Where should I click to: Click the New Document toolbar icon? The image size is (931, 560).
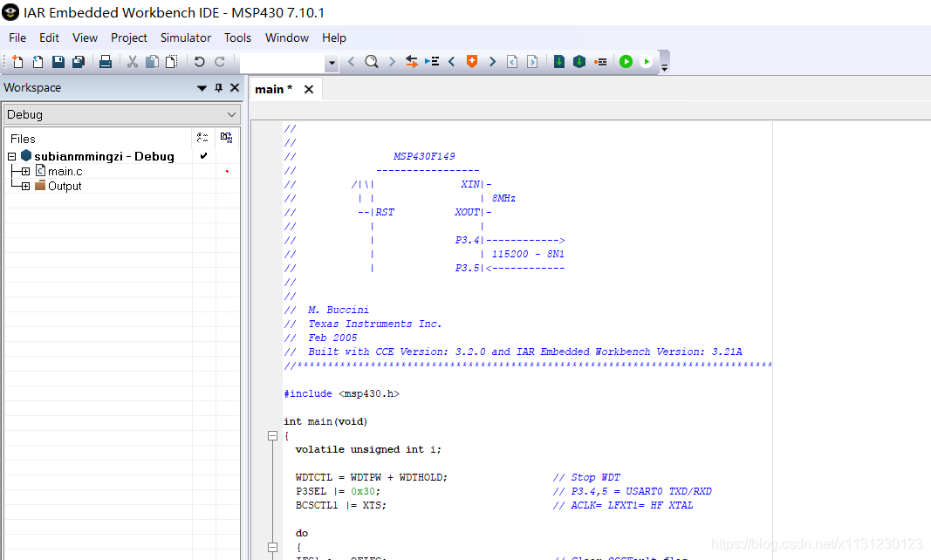17,62
